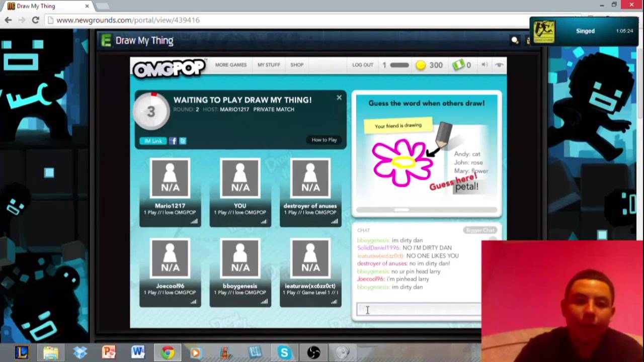Click the round countdown timer showing 3
Viewport: 644px width, 362px height.
point(151,112)
